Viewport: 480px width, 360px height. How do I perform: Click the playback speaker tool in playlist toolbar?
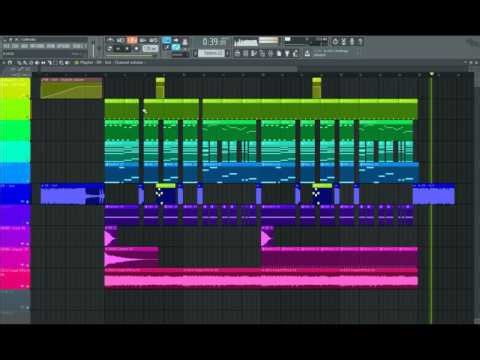[68, 63]
